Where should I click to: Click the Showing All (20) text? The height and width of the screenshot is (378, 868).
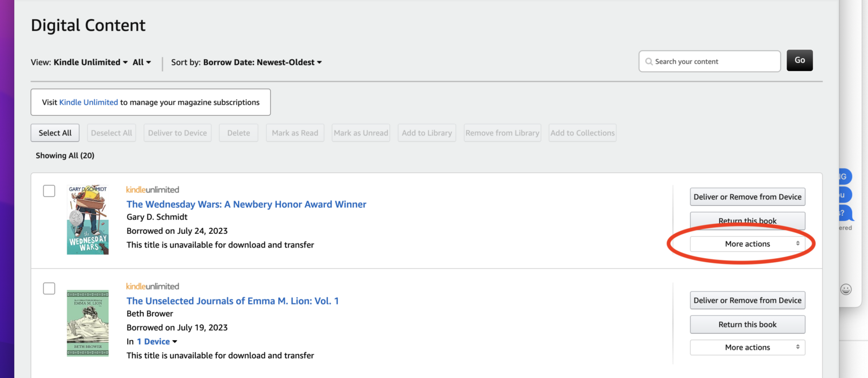pos(65,155)
